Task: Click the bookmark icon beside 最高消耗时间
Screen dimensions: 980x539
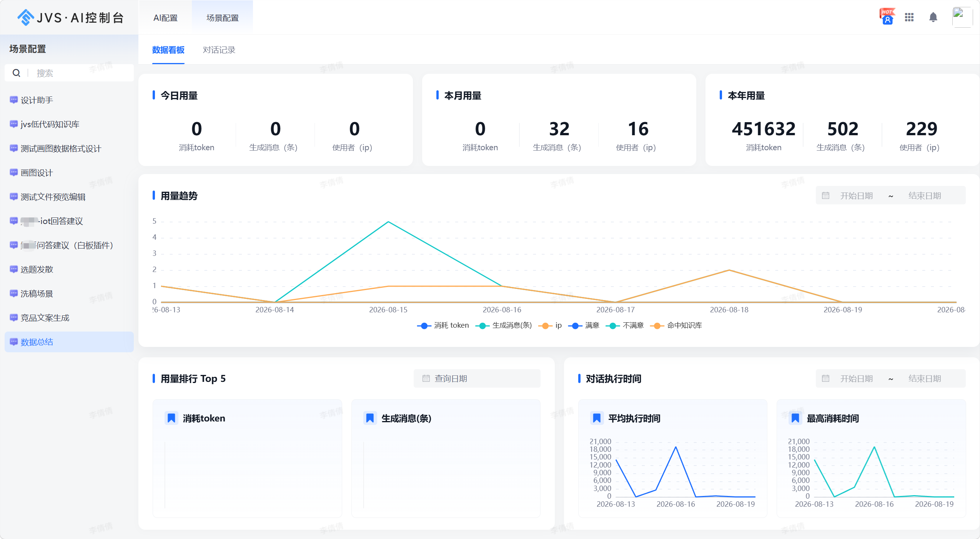Action: 795,418
